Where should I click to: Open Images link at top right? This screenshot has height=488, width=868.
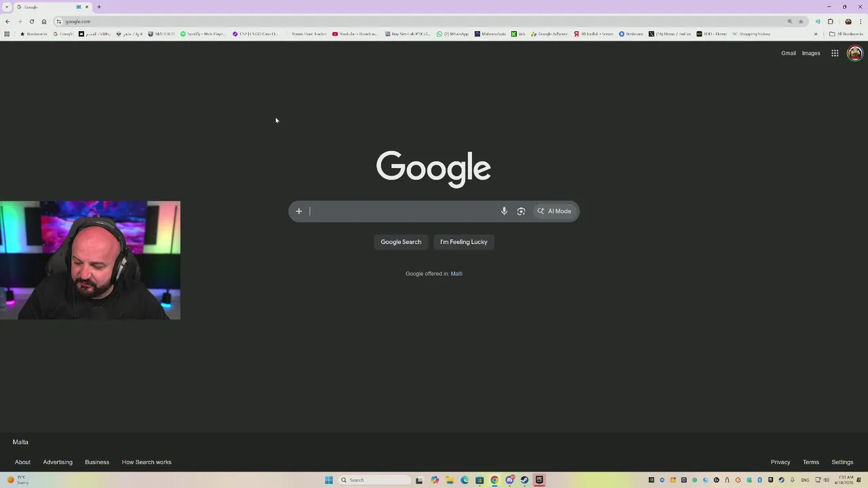811,54
